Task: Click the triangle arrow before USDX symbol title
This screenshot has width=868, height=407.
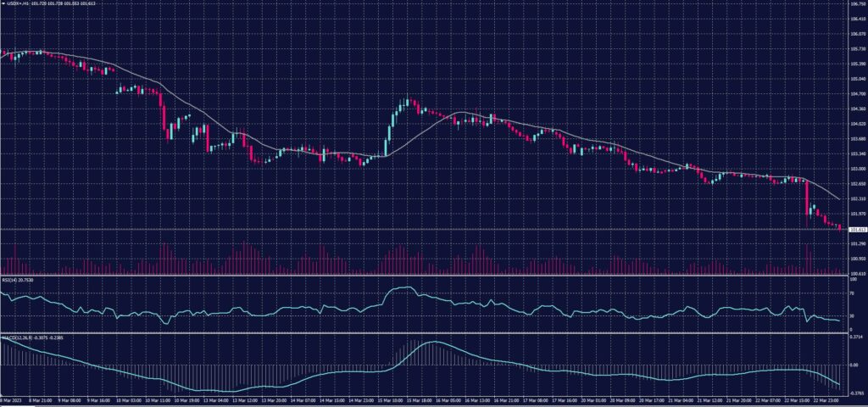Action: 3,3
